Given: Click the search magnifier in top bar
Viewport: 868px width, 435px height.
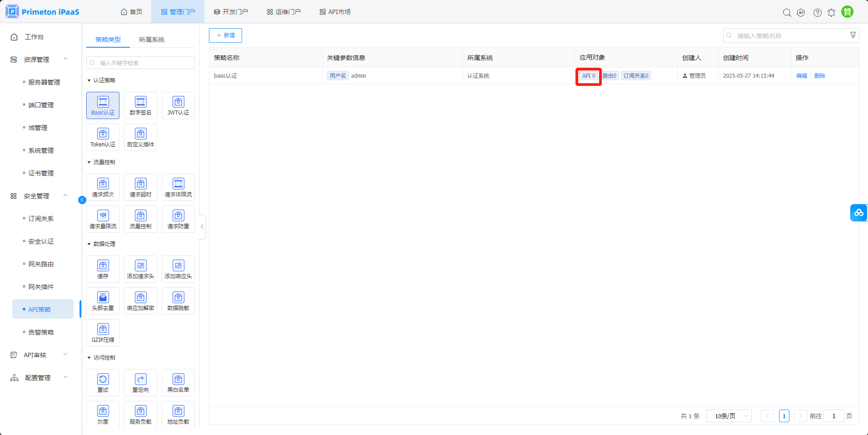Looking at the screenshot, I should click(x=787, y=13).
